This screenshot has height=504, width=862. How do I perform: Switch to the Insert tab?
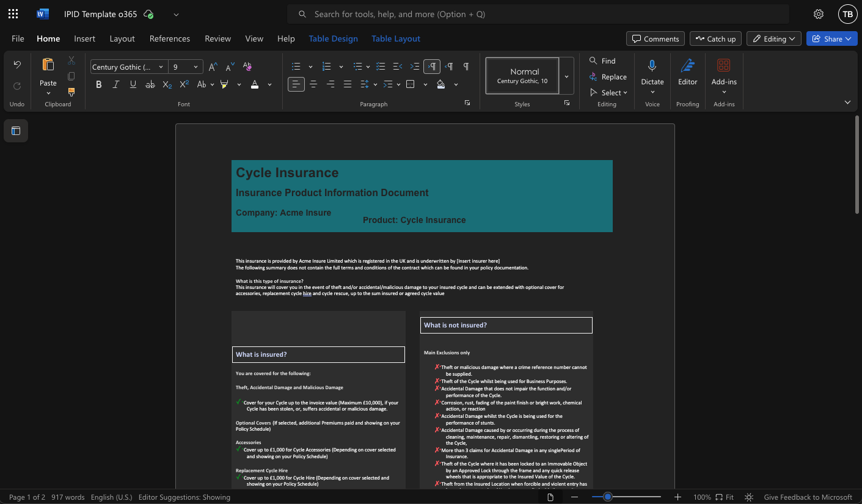(x=84, y=38)
